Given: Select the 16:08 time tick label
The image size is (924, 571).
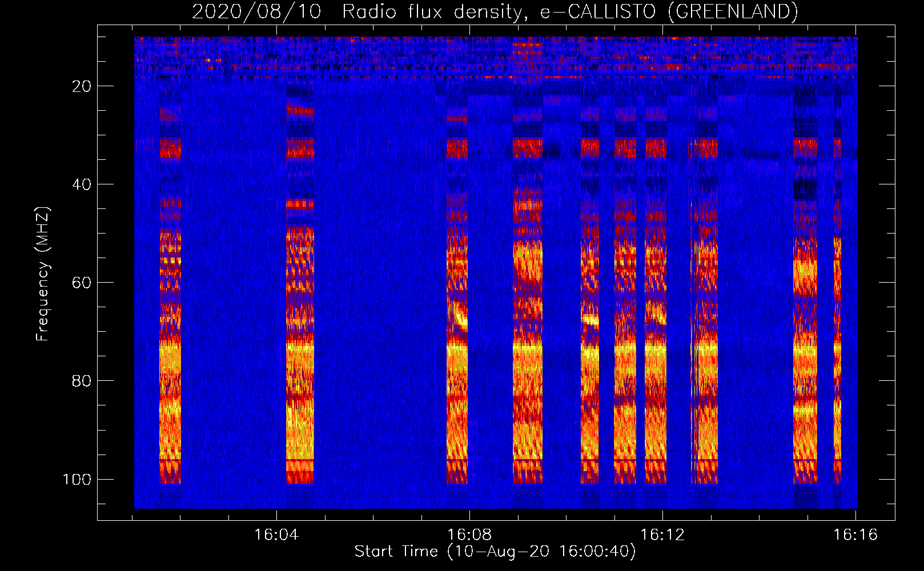Looking at the screenshot, I should click(469, 535).
